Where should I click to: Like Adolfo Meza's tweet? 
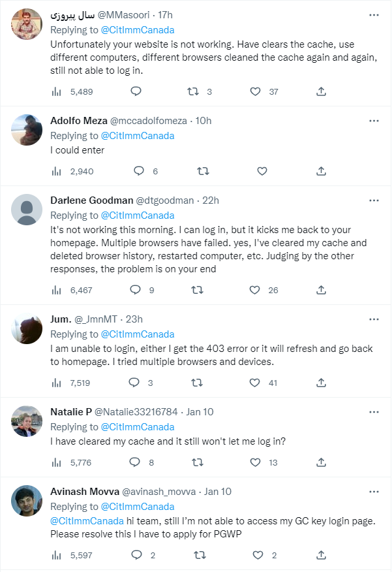pos(262,171)
